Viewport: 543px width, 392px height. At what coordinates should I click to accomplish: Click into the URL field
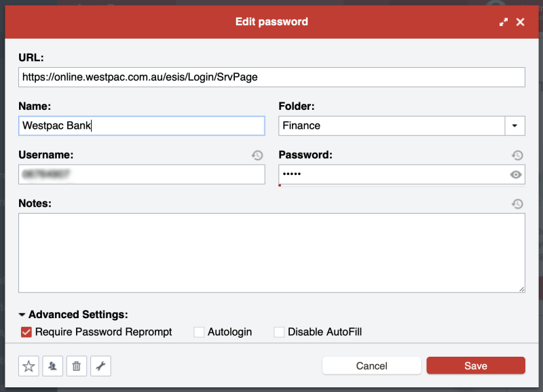point(272,77)
